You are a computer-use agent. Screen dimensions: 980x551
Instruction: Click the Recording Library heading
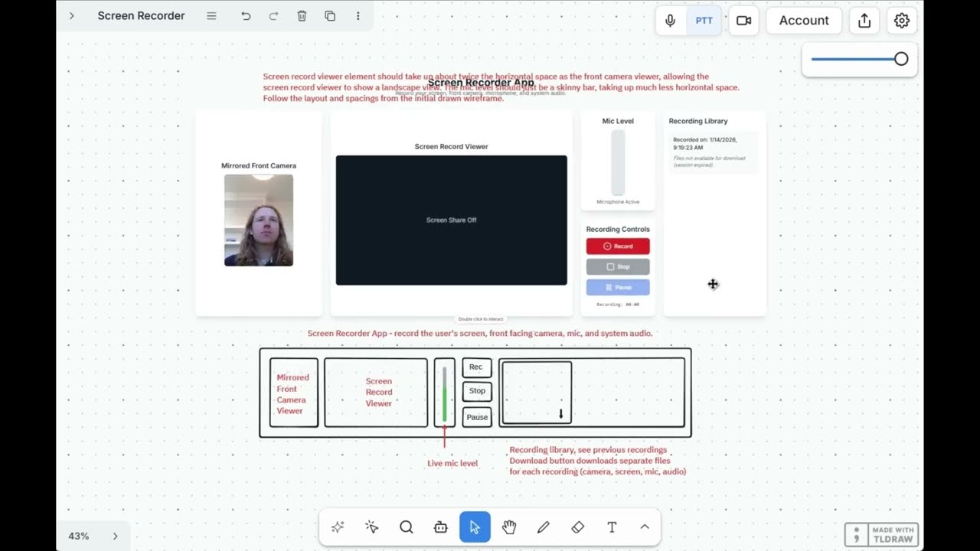698,121
